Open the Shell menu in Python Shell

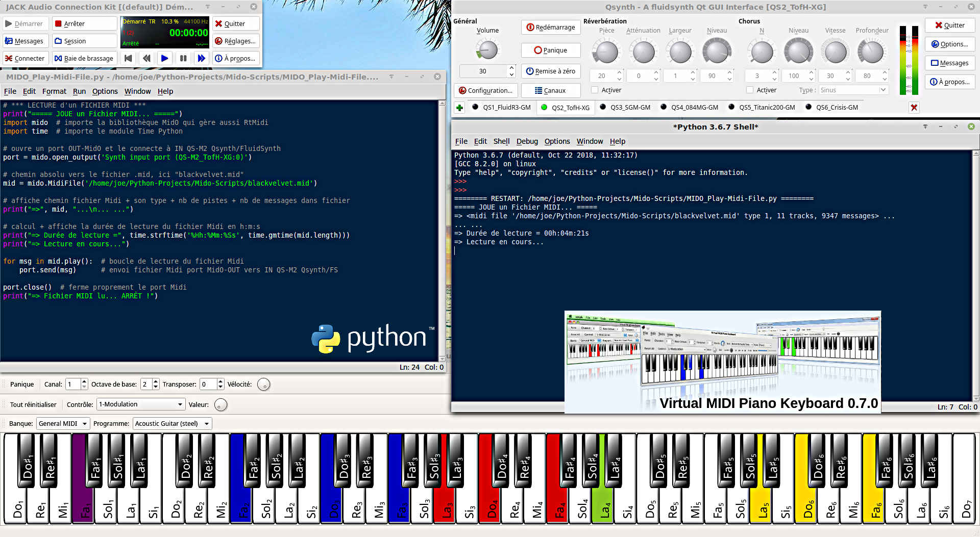[x=501, y=141]
